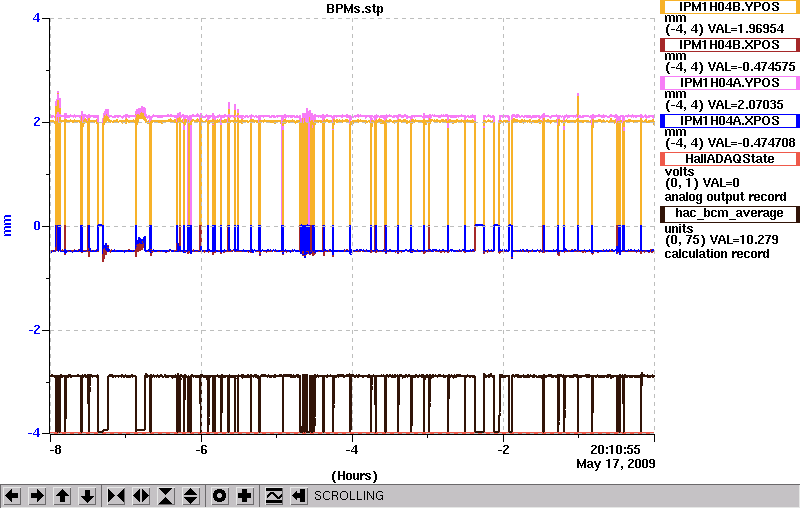Screen dimensions: 800x508
Task: Click the BPMs.stp plot title
Action: coord(355,9)
